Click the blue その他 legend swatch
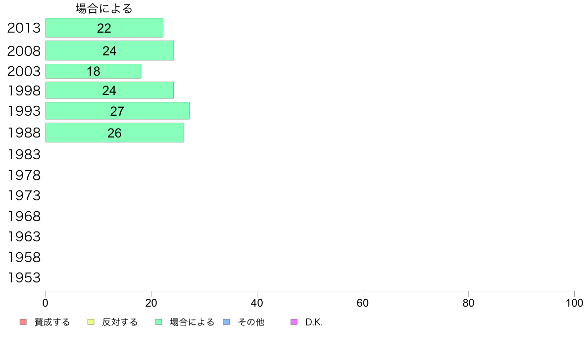The width and height of the screenshot is (588, 364). [x=227, y=322]
